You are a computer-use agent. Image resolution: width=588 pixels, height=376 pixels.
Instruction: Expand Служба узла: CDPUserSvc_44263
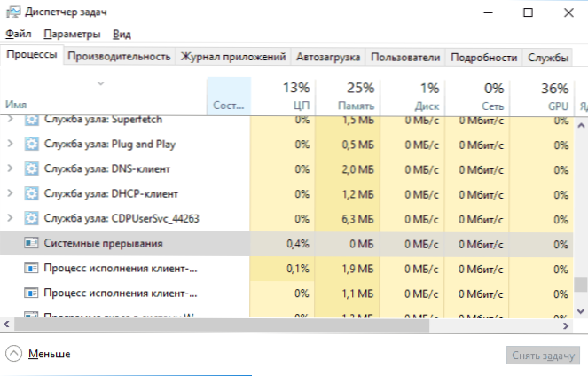(10, 218)
